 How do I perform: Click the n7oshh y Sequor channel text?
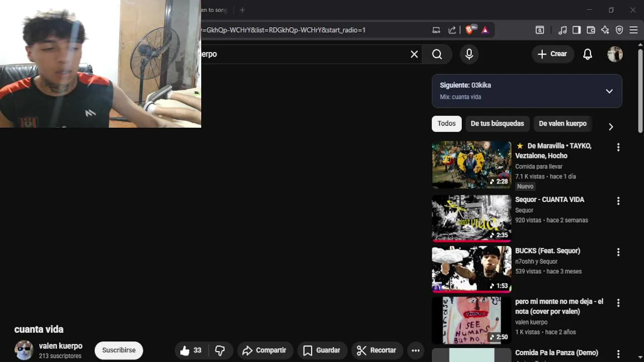pos(536,261)
